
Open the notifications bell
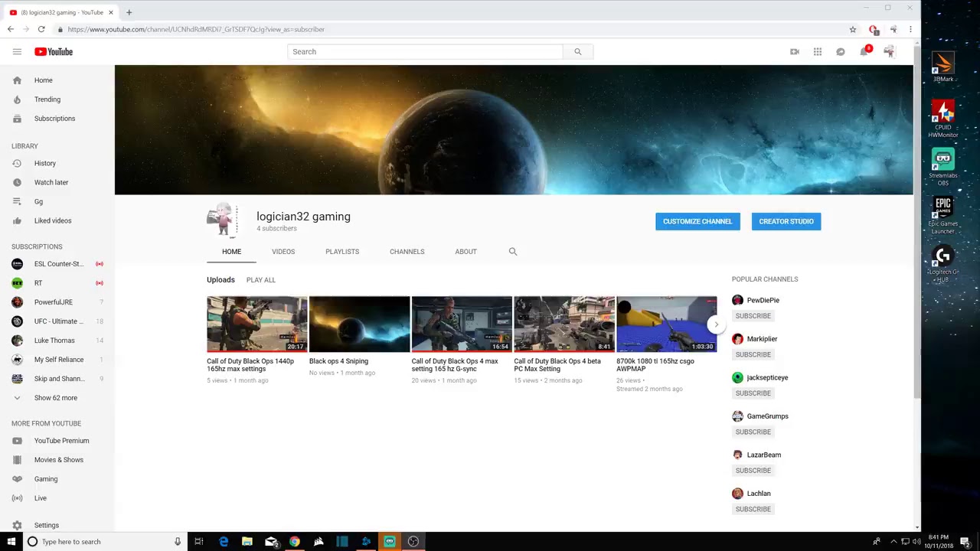point(864,51)
